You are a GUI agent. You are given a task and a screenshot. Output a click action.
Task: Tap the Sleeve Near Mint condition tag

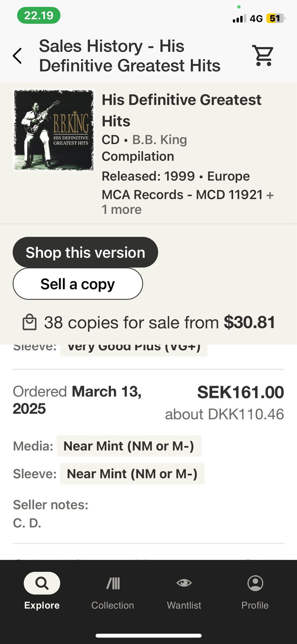(132, 474)
